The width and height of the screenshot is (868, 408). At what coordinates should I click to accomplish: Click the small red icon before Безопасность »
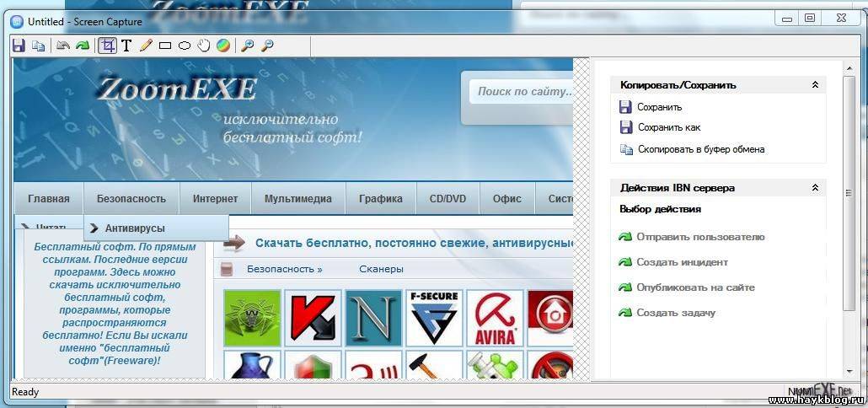coord(226,270)
